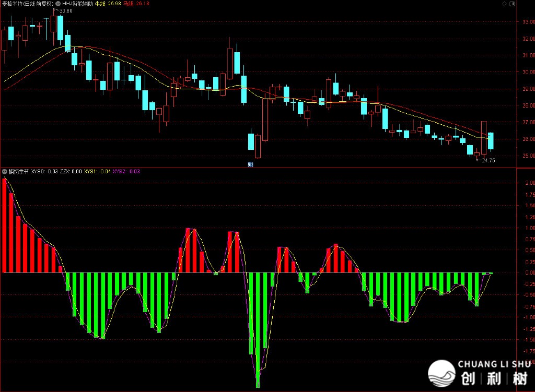Click the yellow XYS1 -0.04 legend value

coord(97,171)
